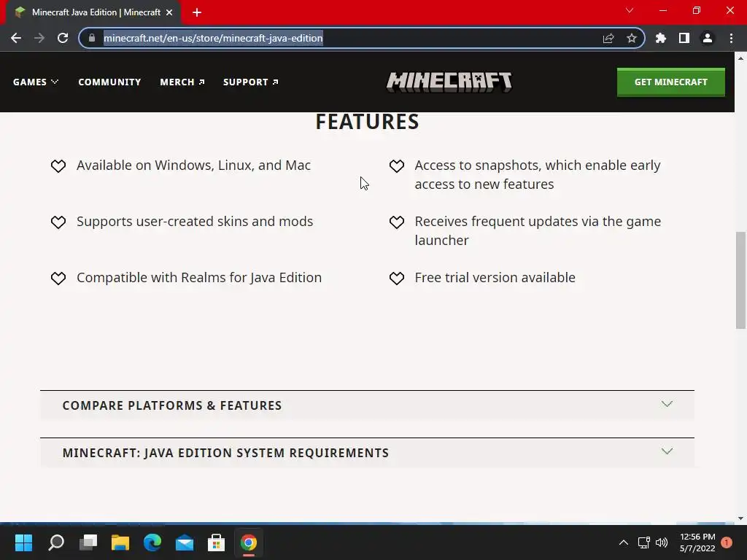747x560 pixels.
Task: Reload the Minecraft page
Action: coord(63,38)
